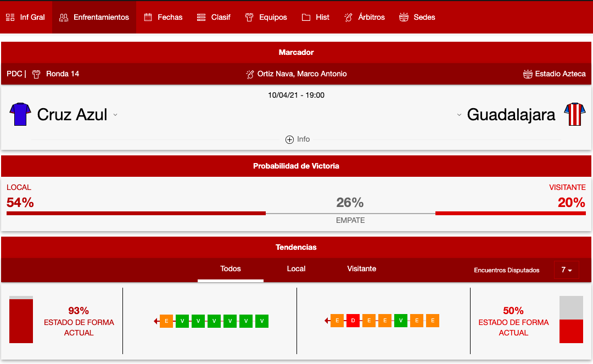Click the Árbitros whistle icon
The width and height of the screenshot is (593, 364).
(348, 18)
